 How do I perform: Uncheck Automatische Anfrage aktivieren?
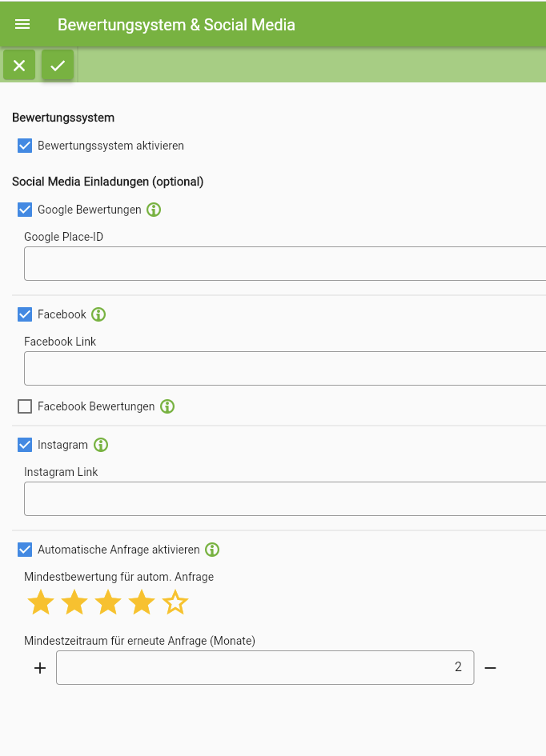pos(25,550)
